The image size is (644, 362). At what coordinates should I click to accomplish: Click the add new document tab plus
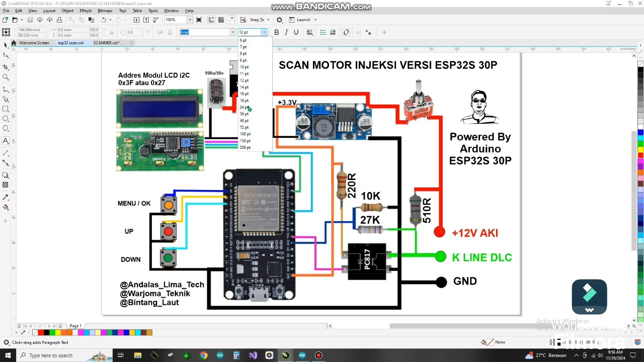pyautogui.click(x=131, y=43)
